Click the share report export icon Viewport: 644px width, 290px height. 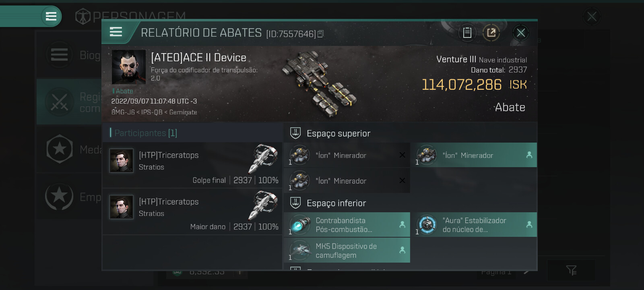click(x=491, y=33)
